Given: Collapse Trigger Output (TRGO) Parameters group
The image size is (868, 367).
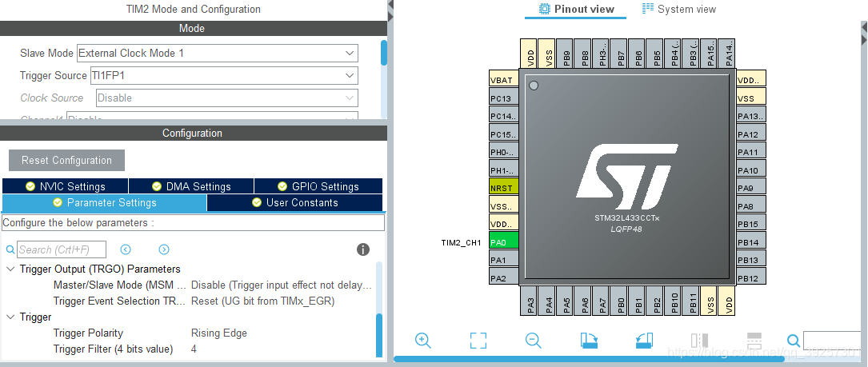Looking at the screenshot, I should pyautogui.click(x=10, y=269).
